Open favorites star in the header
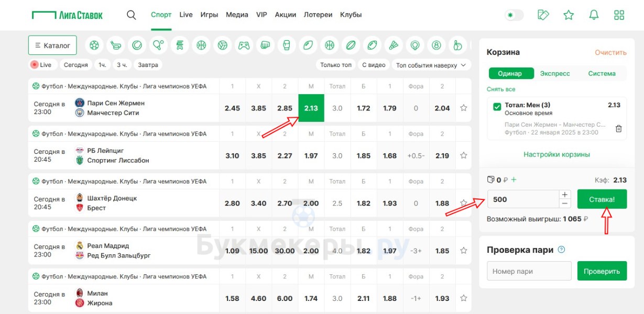This screenshot has height=314, width=644. coord(569,15)
